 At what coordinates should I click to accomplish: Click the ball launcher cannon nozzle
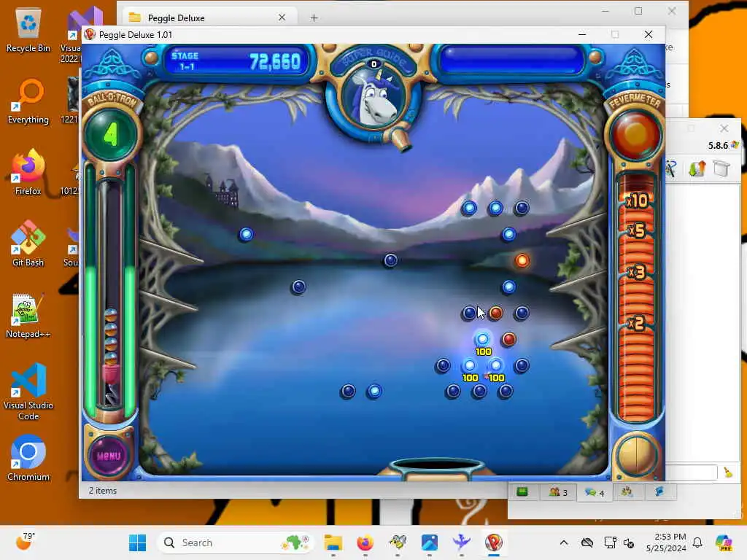pyautogui.click(x=399, y=138)
